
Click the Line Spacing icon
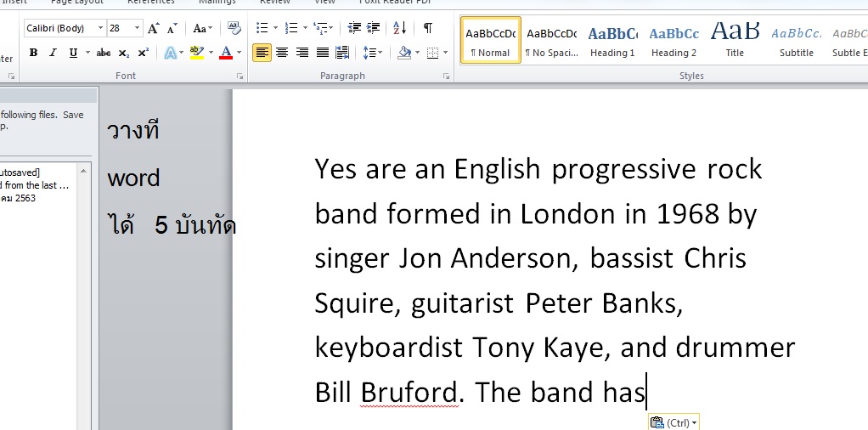369,53
